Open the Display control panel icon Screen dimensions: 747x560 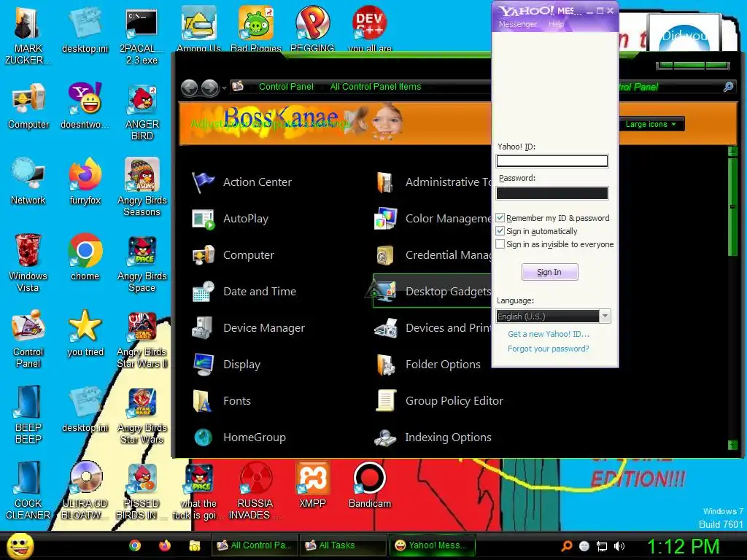[204, 365]
